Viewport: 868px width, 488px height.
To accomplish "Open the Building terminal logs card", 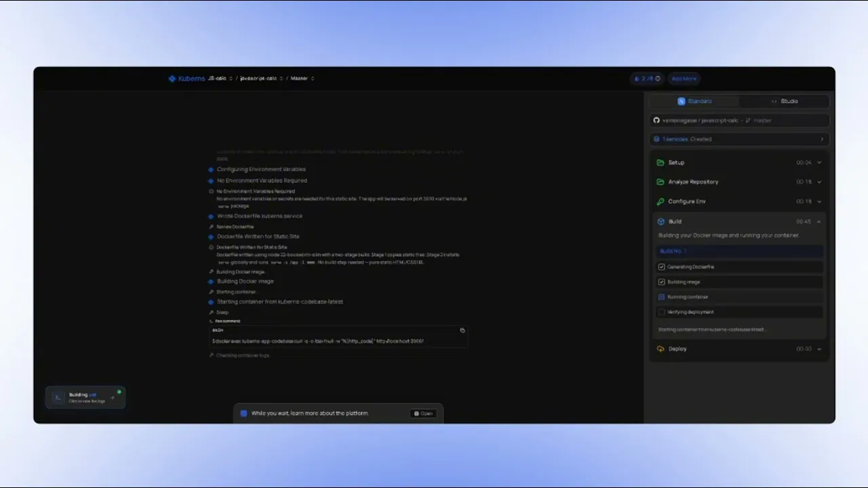I will 85,397.
